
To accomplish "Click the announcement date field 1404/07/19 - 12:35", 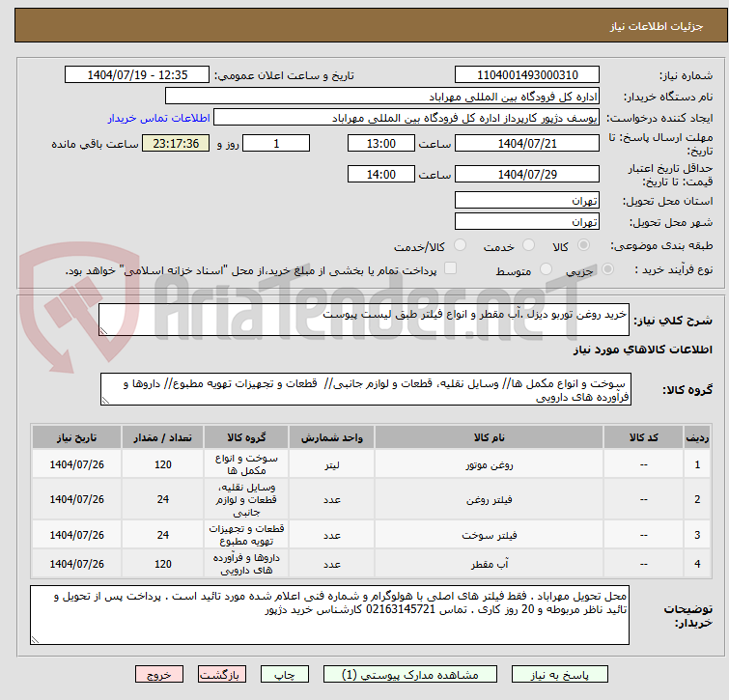I will pos(137,75).
